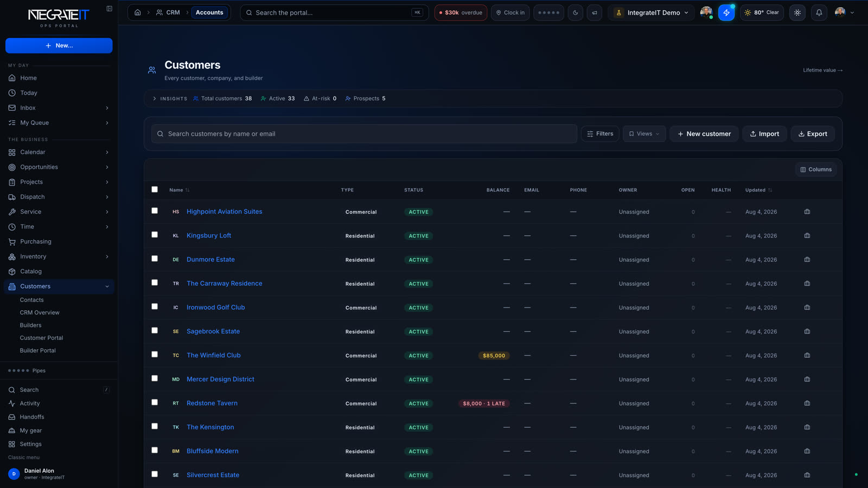
Task: Open sidebar Search
Action: pos(59,390)
